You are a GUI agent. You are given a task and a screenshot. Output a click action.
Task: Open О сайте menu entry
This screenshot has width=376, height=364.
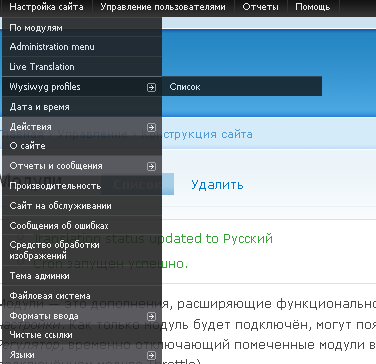[x=82, y=146]
